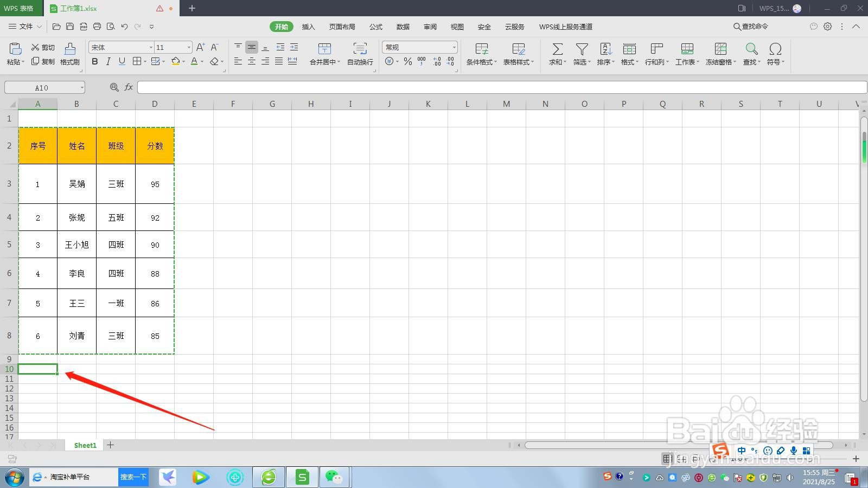Image resolution: width=868 pixels, height=488 pixels.
Task: Open the font size 11 dropdown
Action: coord(189,48)
